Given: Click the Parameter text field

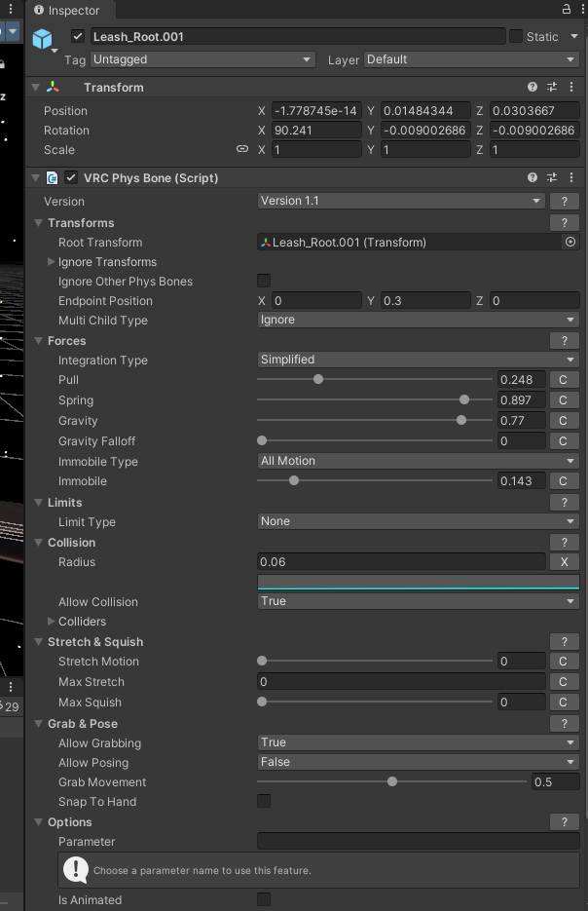Looking at the screenshot, I should [x=418, y=841].
